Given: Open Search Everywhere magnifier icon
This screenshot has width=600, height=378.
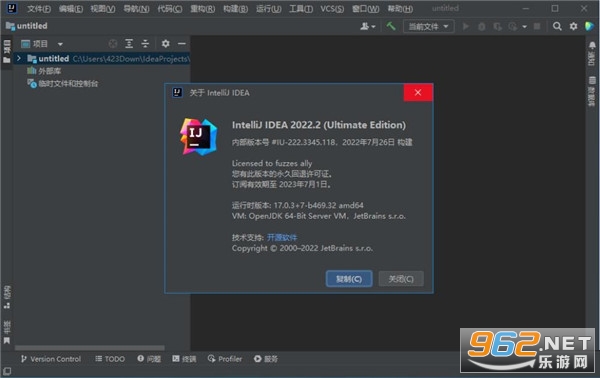Looking at the screenshot, I should click(557, 26).
